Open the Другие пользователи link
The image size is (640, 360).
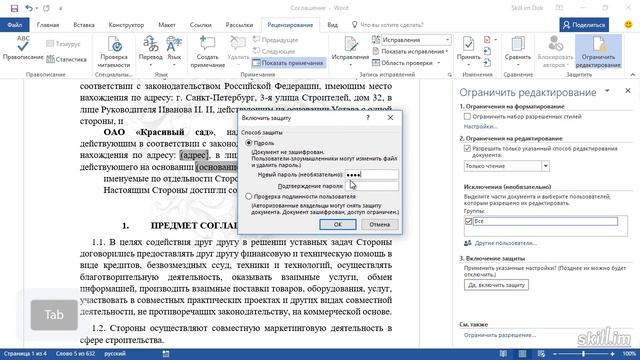505,243
